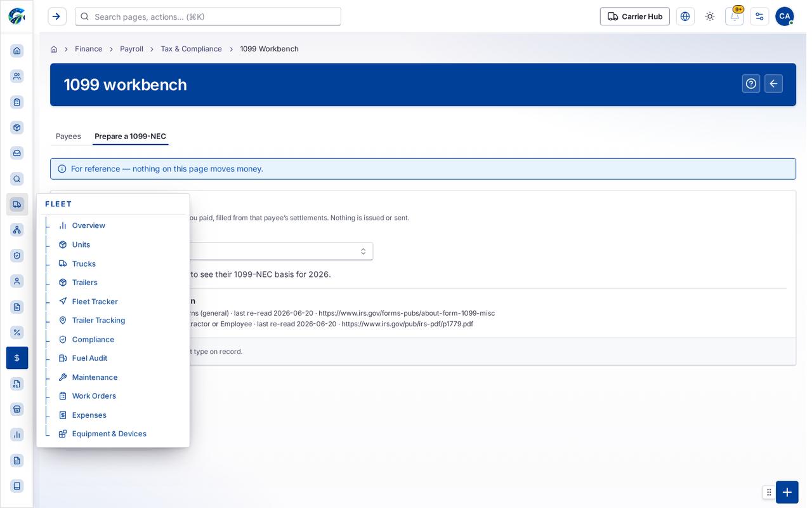Click the percent icon in the left sidebar
Viewport: 812px width, 508px height.
click(17, 332)
